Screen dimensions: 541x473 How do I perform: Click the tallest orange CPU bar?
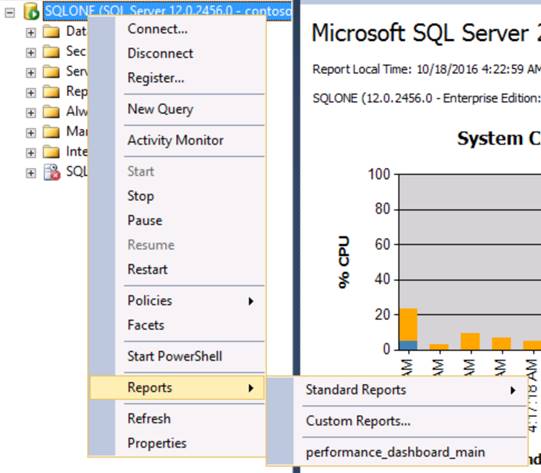click(x=409, y=324)
